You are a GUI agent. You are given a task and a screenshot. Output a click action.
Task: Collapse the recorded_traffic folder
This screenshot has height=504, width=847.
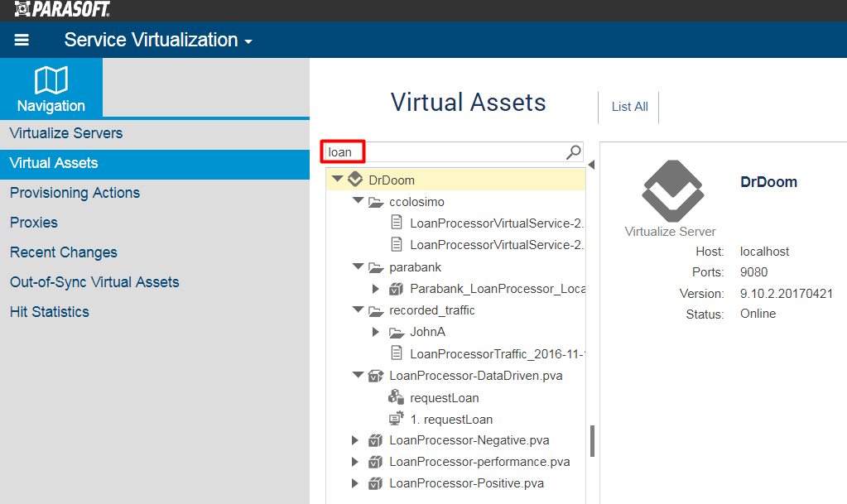pos(358,309)
